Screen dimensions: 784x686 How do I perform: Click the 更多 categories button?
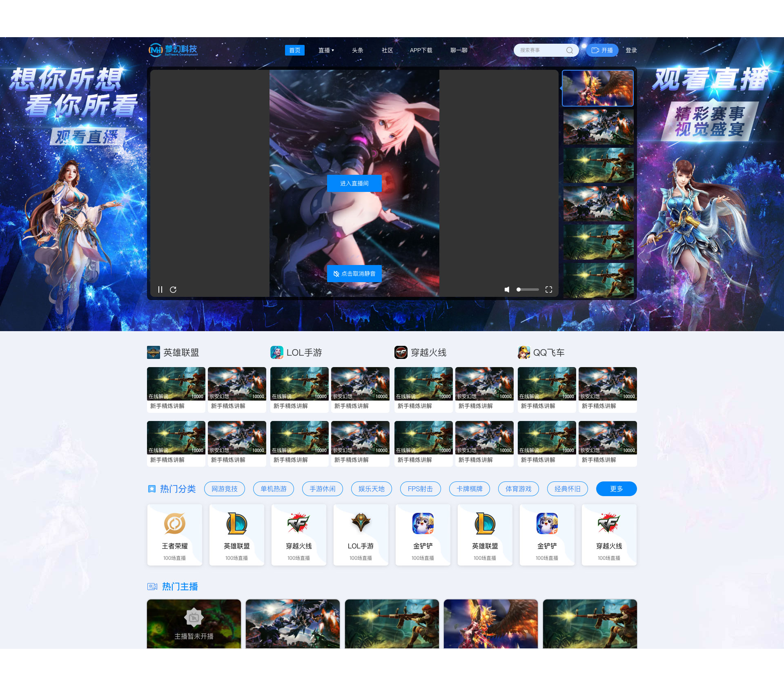616,489
